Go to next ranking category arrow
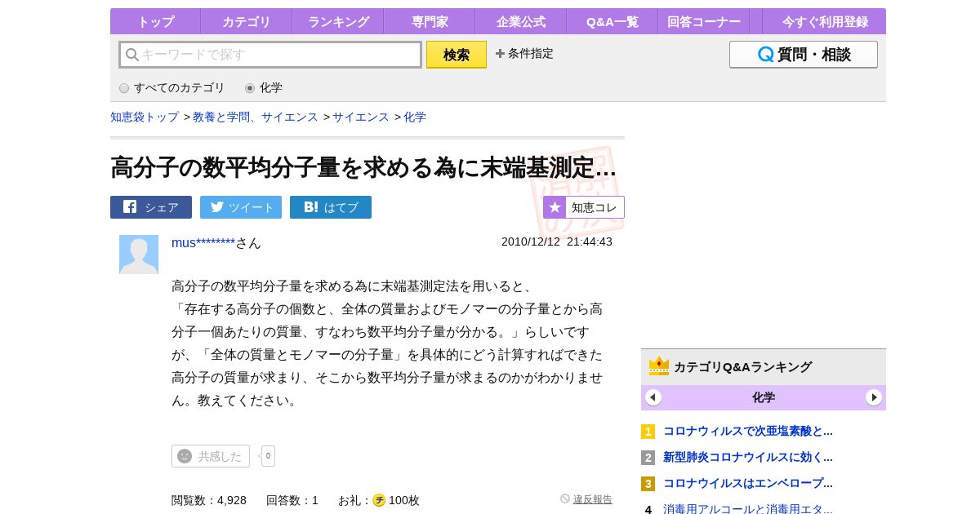The height and width of the screenshot is (514, 980). point(874,397)
